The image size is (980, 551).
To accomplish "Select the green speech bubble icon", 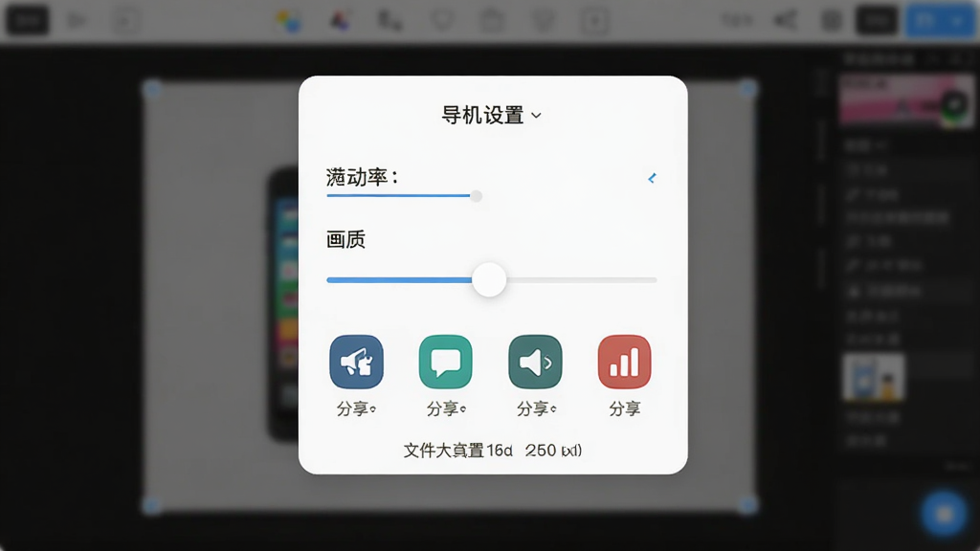I will tap(446, 362).
